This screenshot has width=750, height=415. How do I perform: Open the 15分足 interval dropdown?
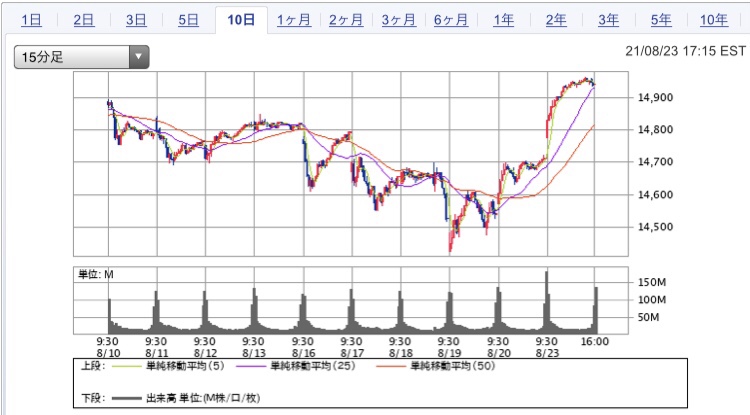pyautogui.click(x=81, y=57)
